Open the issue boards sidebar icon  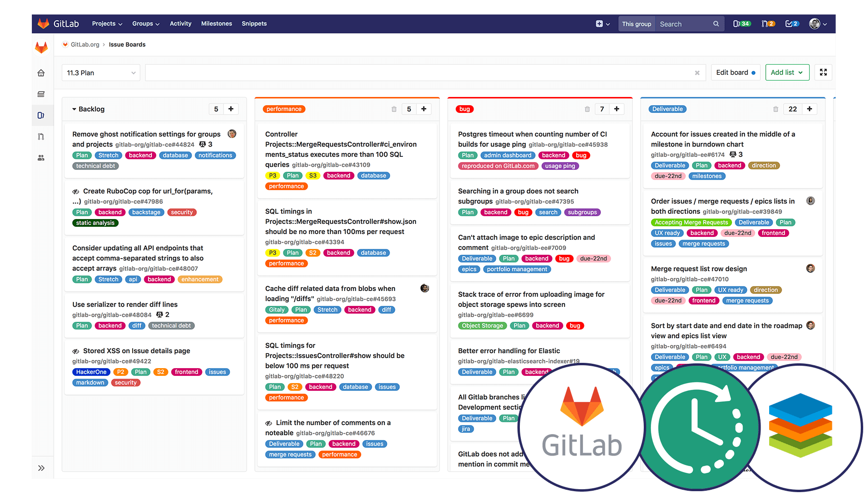(41, 115)
